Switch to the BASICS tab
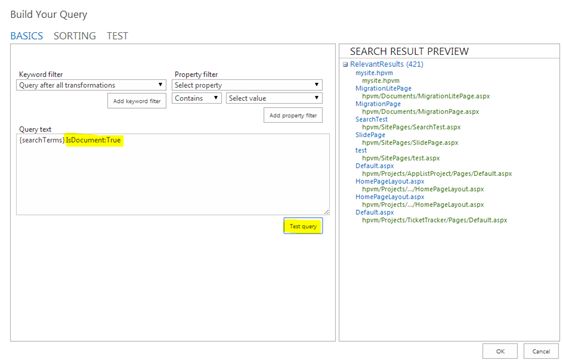Screen dimensions: 563x363 tap(27, 36)
